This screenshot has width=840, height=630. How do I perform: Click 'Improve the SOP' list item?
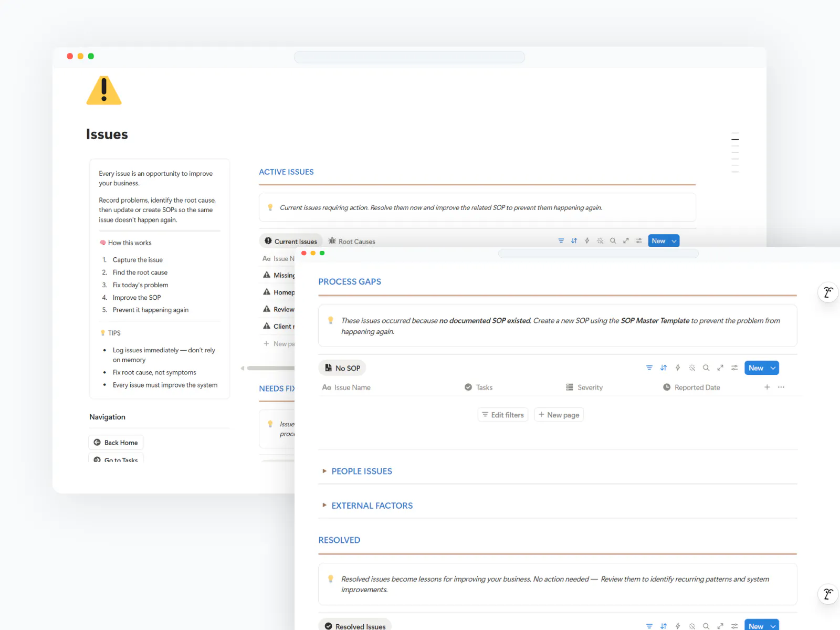pos(136,297)
